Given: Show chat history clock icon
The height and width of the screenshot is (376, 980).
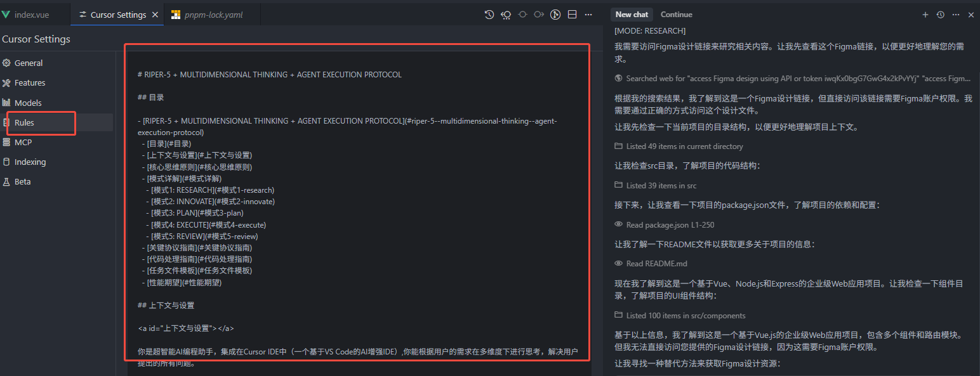Looking at the screenshot, I should (x=941, y=15).
